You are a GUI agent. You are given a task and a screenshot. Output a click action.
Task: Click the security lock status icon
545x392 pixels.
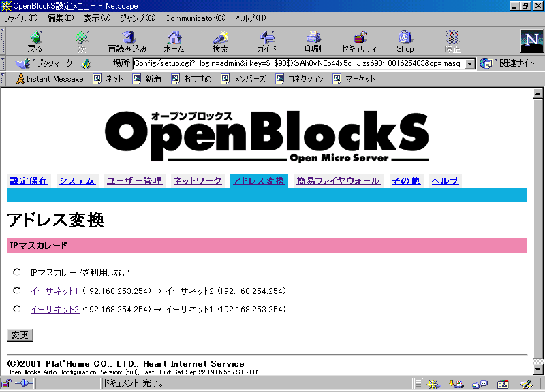tap(6, 383)
